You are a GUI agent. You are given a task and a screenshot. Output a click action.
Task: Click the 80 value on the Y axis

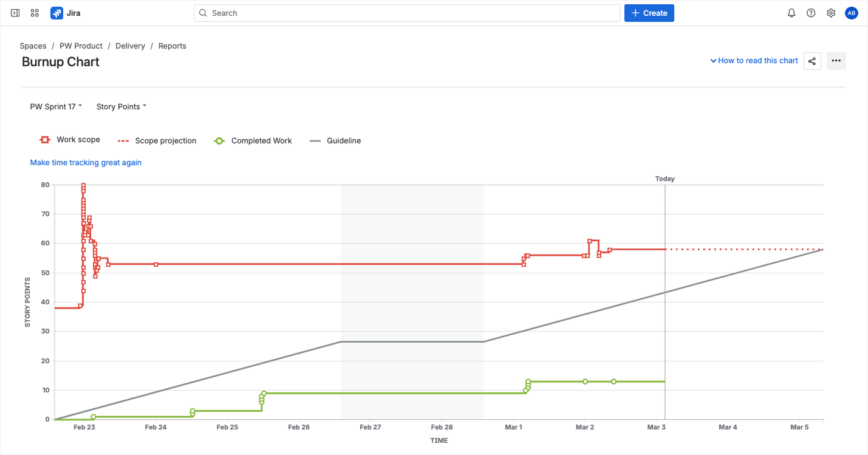click(46, 185)
